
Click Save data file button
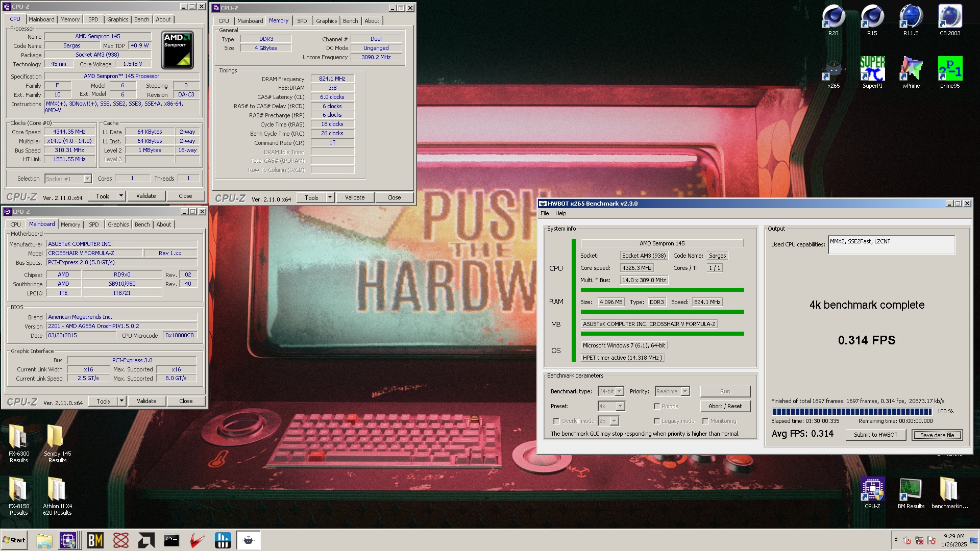pyautogui.click(x=937, y=435)
